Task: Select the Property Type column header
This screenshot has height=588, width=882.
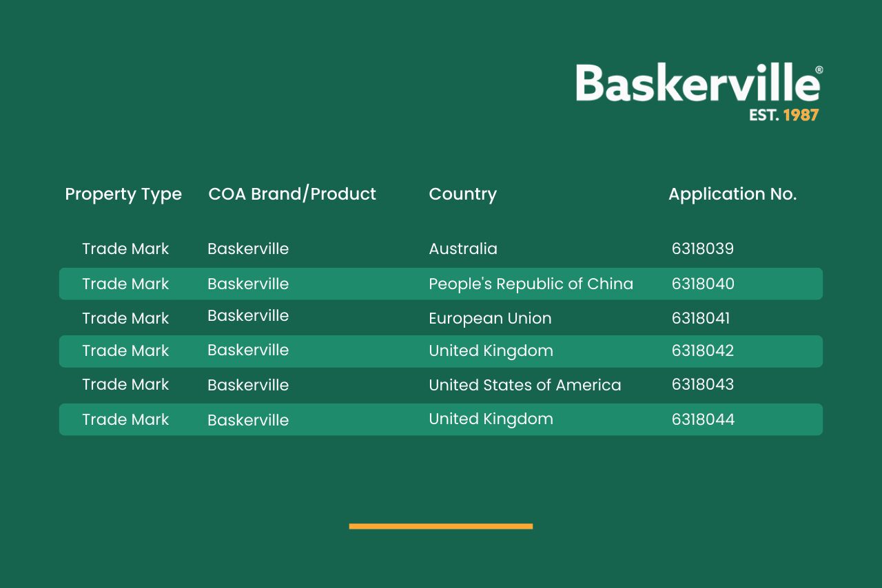Action: click(x=123, y=194)
